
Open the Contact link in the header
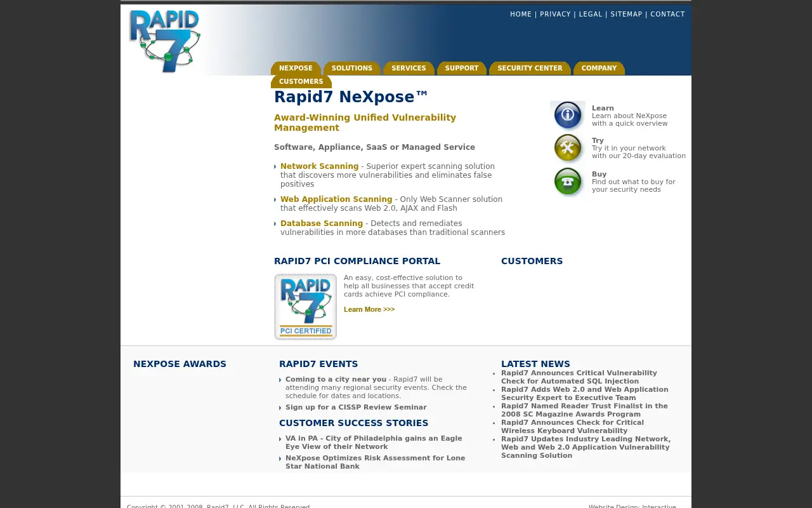point(667,14)
